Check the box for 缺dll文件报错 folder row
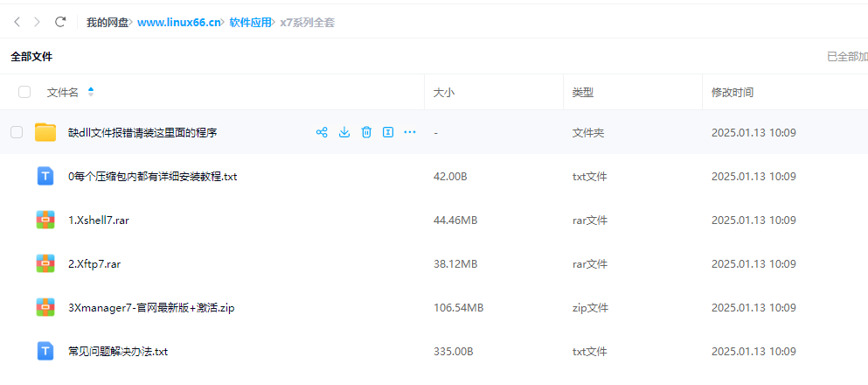The width and height of the screenshot is (868, 385). [17, 132]
